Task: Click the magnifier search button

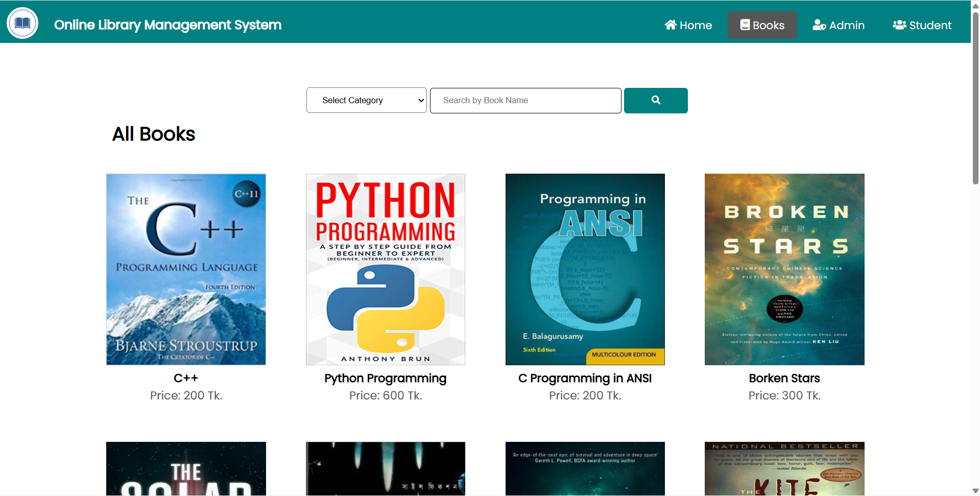Action: pyautogui.click(x=656, y=100)
